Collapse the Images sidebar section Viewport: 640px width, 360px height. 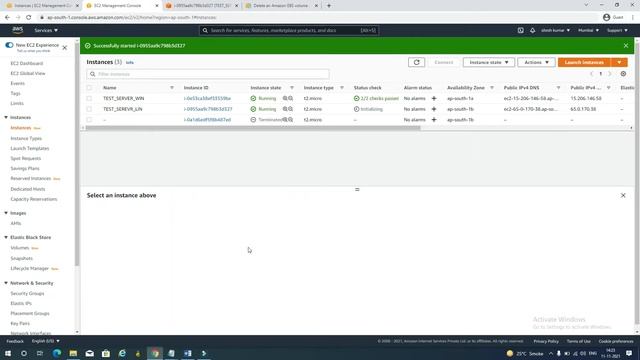[x=6, y=213]
